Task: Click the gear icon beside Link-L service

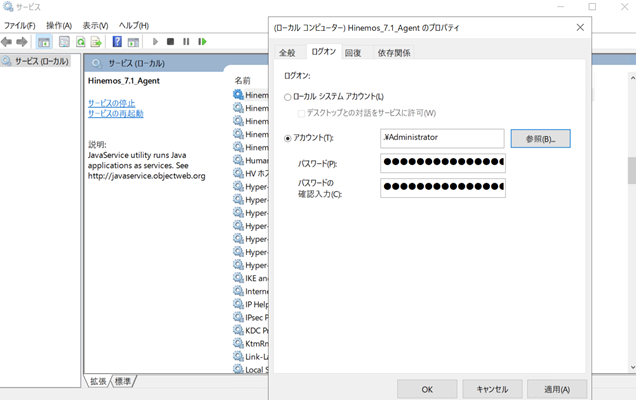Action: click(238, 356)
